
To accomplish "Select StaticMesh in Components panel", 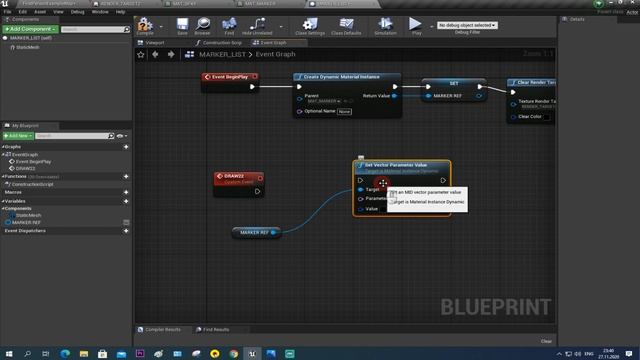I will [27, 47].
